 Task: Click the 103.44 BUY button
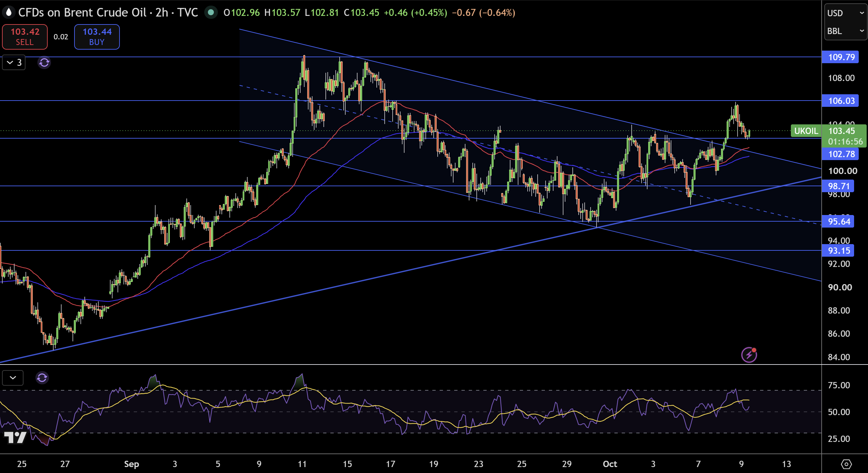click(97, 37)
